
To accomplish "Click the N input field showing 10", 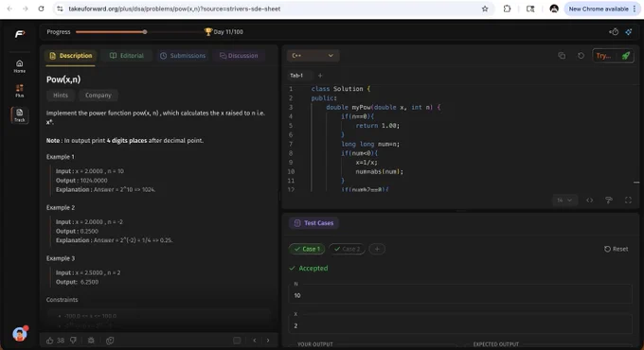I will pos(460,295).
